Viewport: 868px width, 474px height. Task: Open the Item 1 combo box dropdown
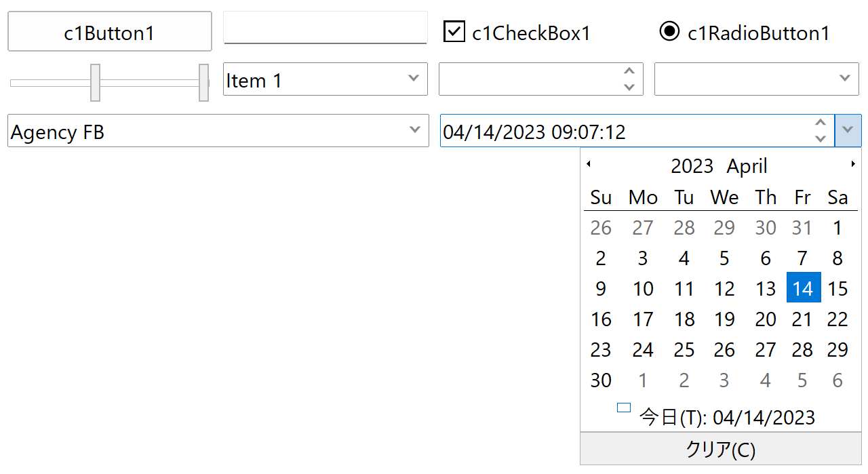click(414, 79)
